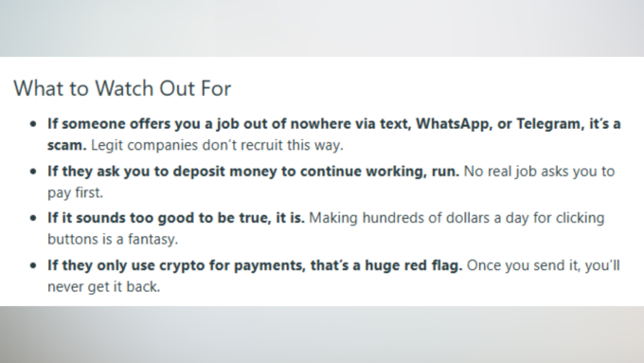Click the bullet dot before the crypto payments warning
The height and width of the screenshot is (363, 644).
(x=33, y=265)
